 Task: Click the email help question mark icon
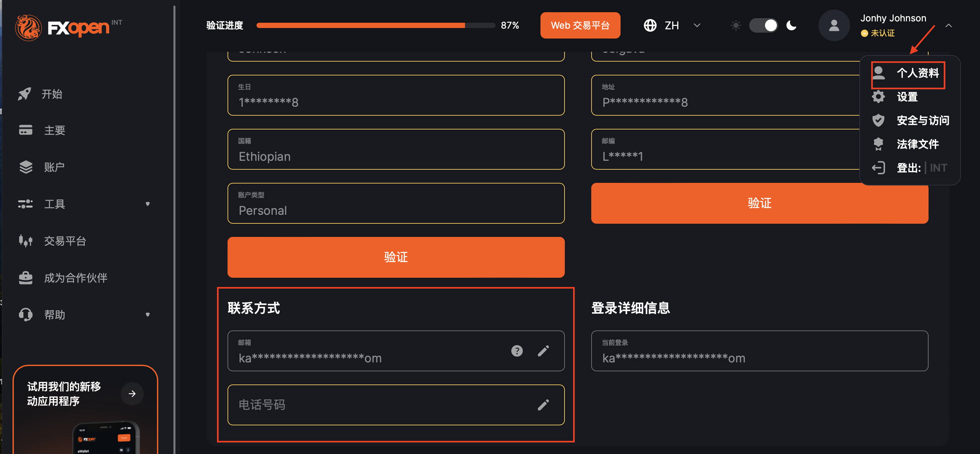click(517, 351)
